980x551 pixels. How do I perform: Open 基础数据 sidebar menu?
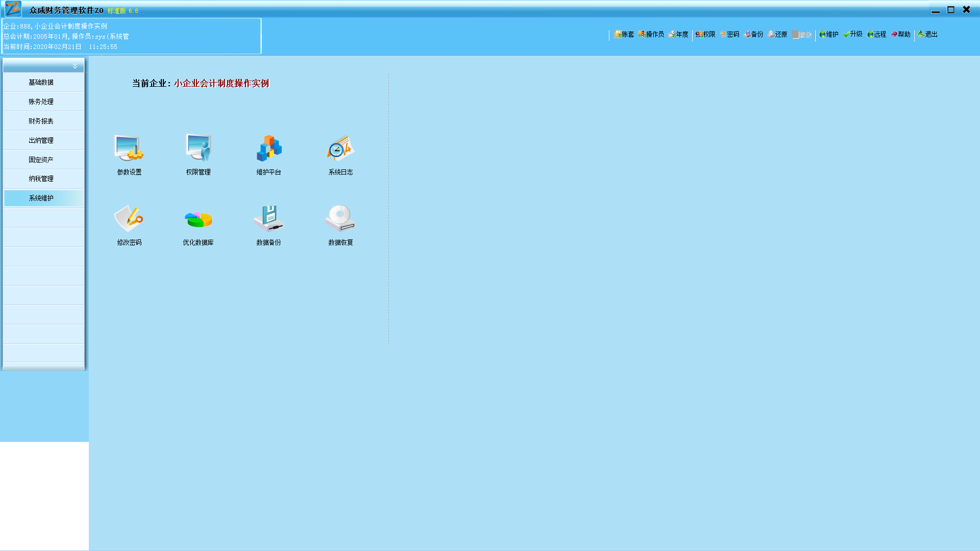pos(43,82)
